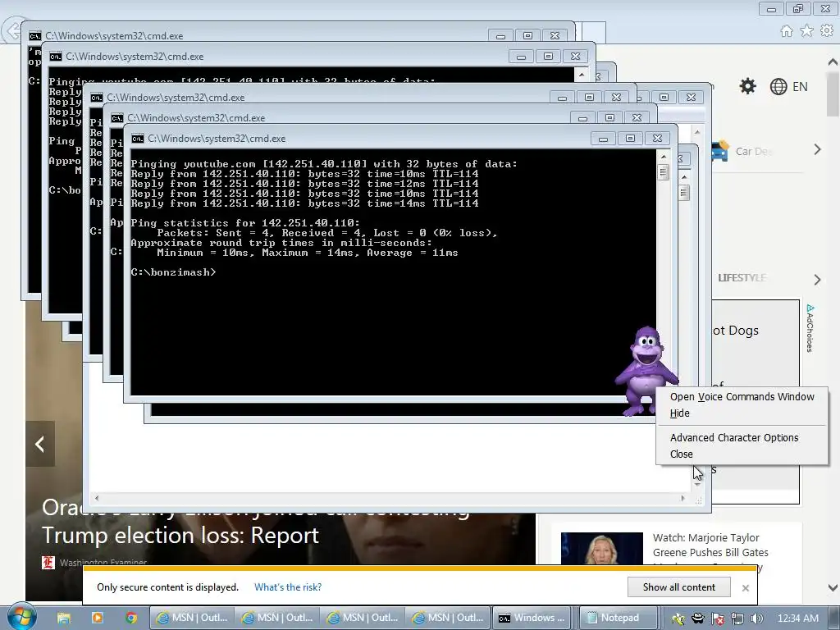Choose Open Voice Commands Window
840x630 pixels.
click(742, 396)
